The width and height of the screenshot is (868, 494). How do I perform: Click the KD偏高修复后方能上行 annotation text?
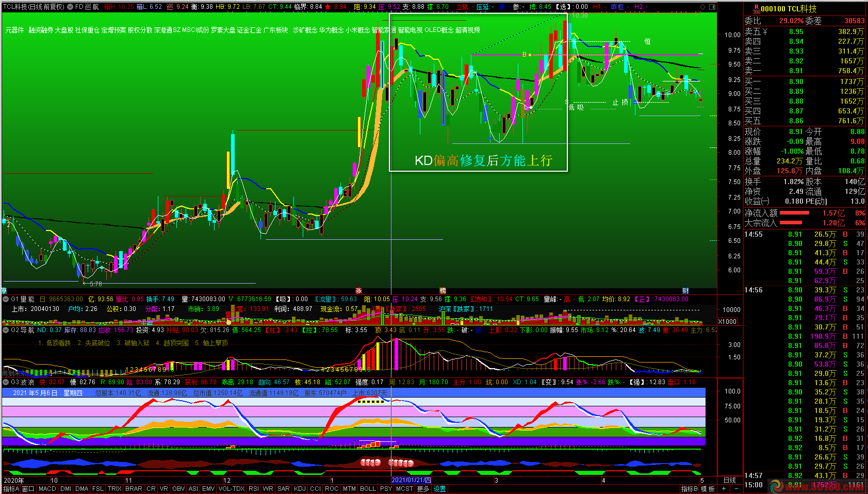(x=483, y=160)
